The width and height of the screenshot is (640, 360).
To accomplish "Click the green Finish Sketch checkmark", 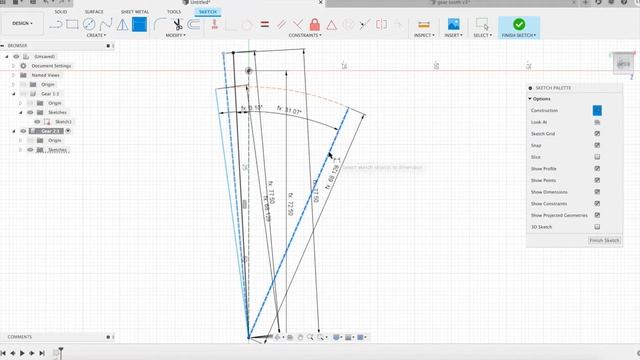I will (519, 24).
